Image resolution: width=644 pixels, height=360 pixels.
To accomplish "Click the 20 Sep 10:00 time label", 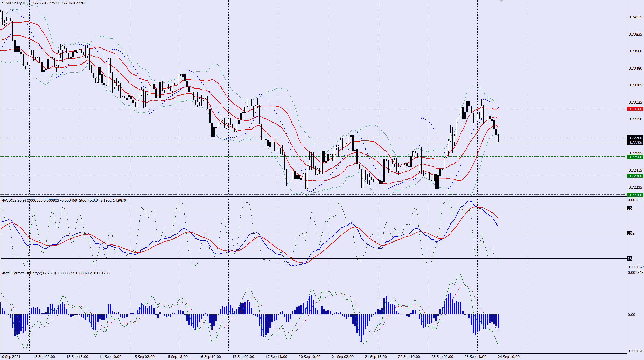I will pyautogui.click(x=310, y=357).
